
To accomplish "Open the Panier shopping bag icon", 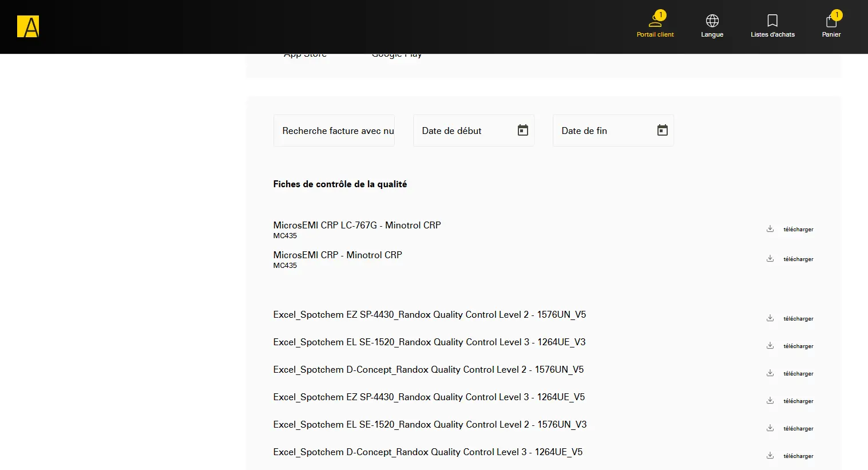I will (831, 21).
